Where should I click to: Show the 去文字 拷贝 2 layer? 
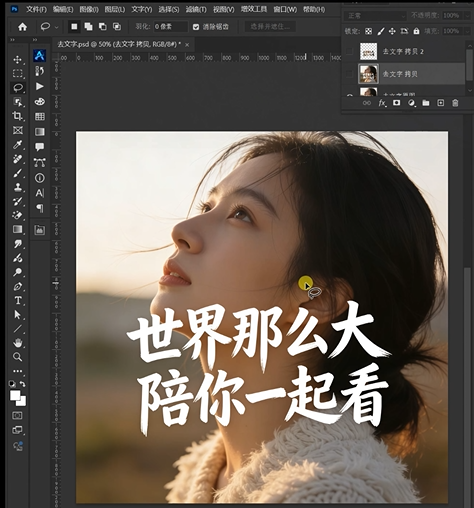(x=349, y=51)
